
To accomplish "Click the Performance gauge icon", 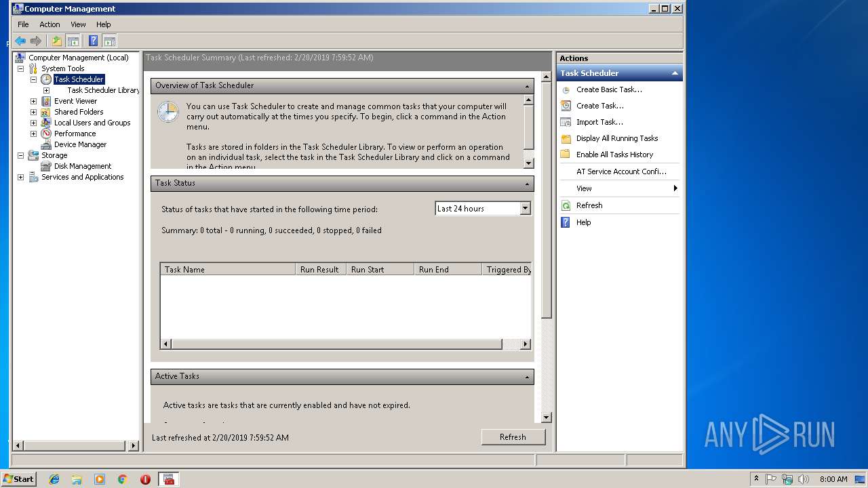I will point(46,134).
